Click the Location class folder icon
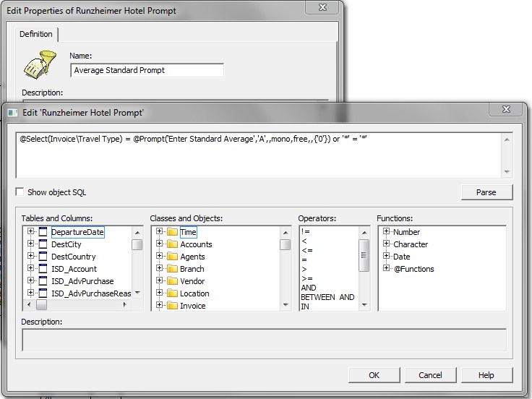 tap(172, 293)
